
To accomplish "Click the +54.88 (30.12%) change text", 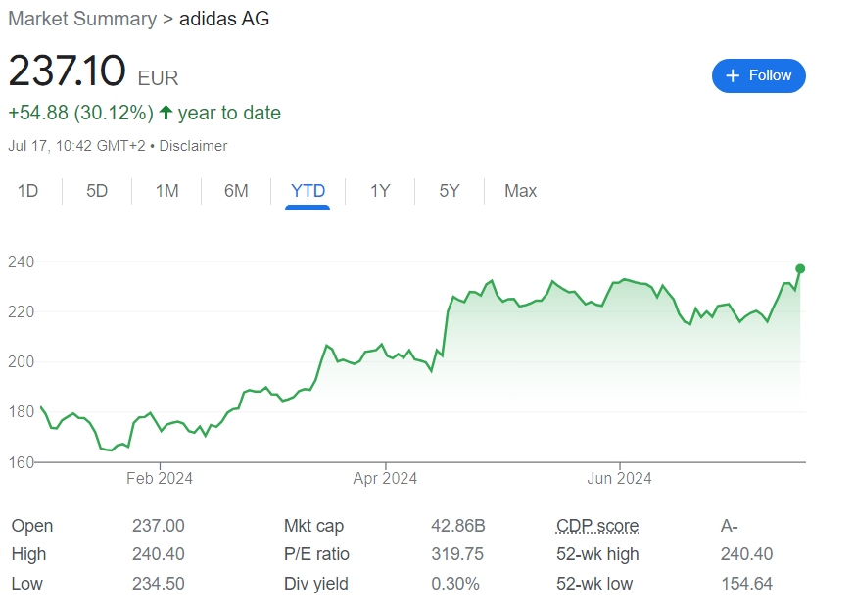I will (x=80, y=113).
